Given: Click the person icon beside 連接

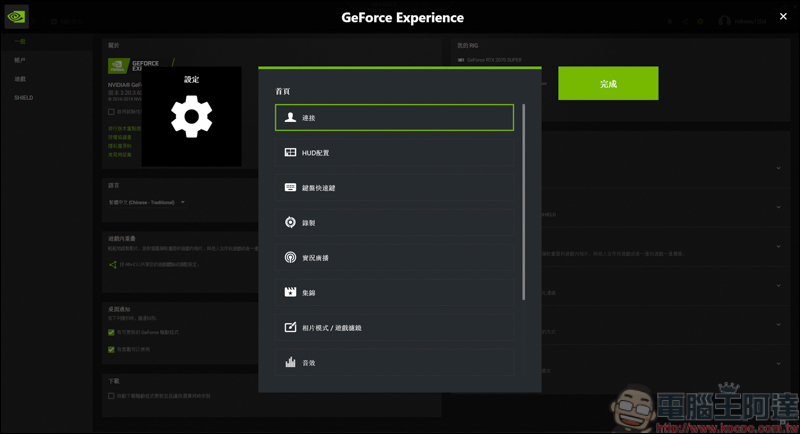Looking at the screenshot, I should pyautogui.click(x=290, y=118).
